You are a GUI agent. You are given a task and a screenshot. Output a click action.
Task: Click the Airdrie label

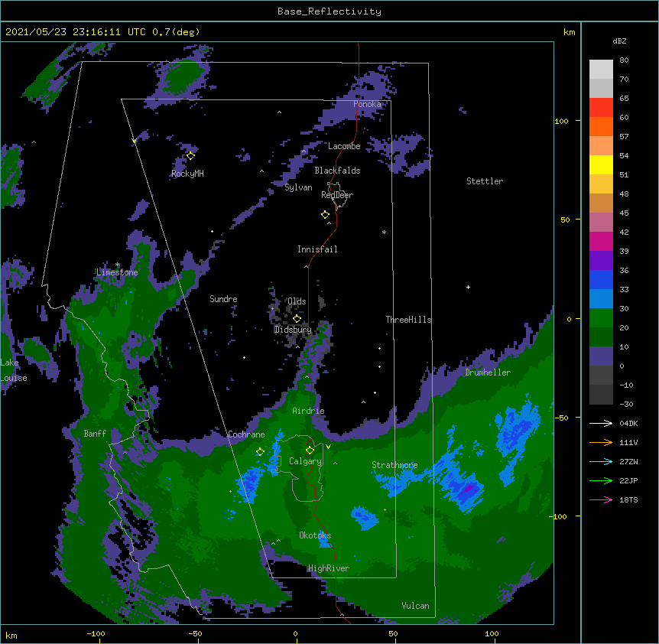[x=308, y=411]
